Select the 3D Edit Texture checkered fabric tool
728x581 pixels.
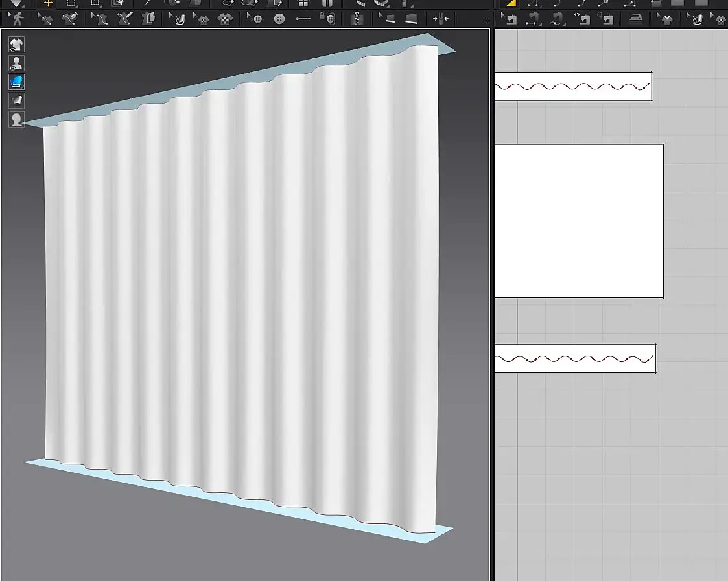[x=177, y=19]
